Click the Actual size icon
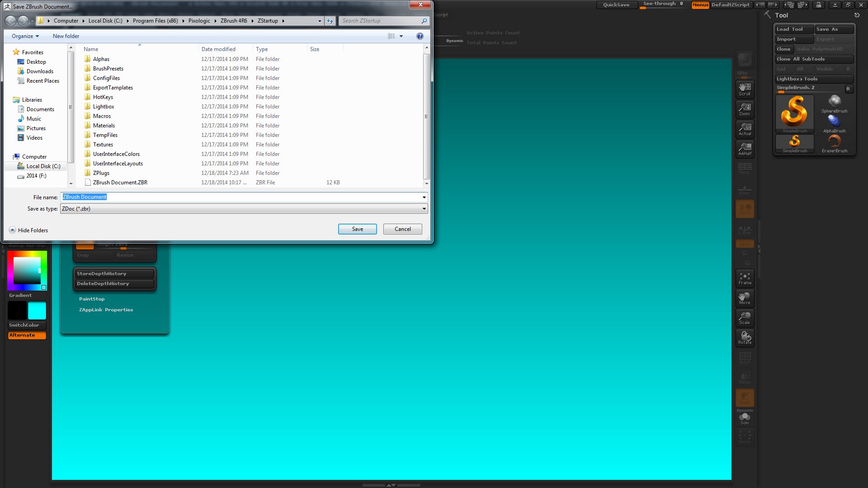This screenshot has width=868, height=488. [x=745, y=129]
